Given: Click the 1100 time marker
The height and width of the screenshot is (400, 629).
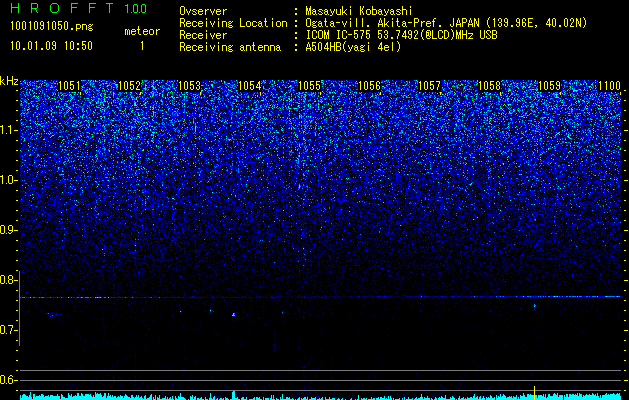Looking at the screenshot, I should [x=609, y=86].
